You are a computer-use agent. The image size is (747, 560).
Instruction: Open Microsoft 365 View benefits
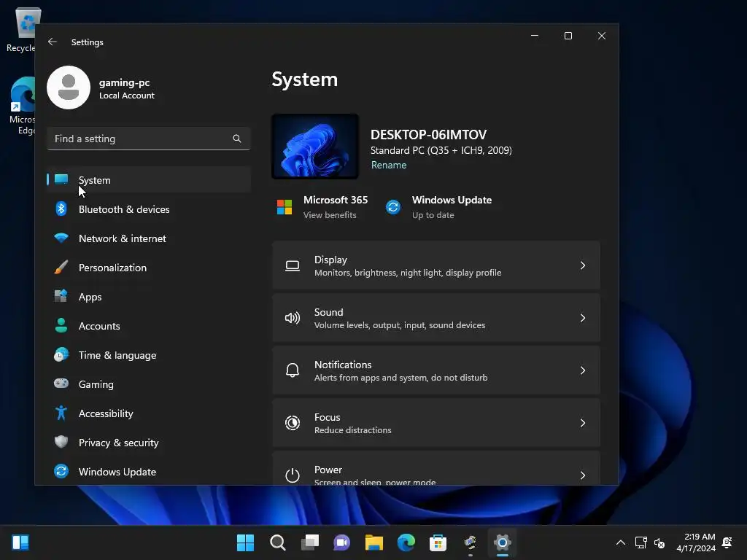tap(330, 215)
